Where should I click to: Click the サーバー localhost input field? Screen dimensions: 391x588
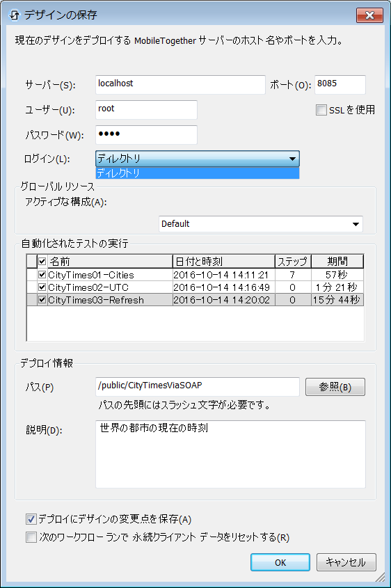180,85
